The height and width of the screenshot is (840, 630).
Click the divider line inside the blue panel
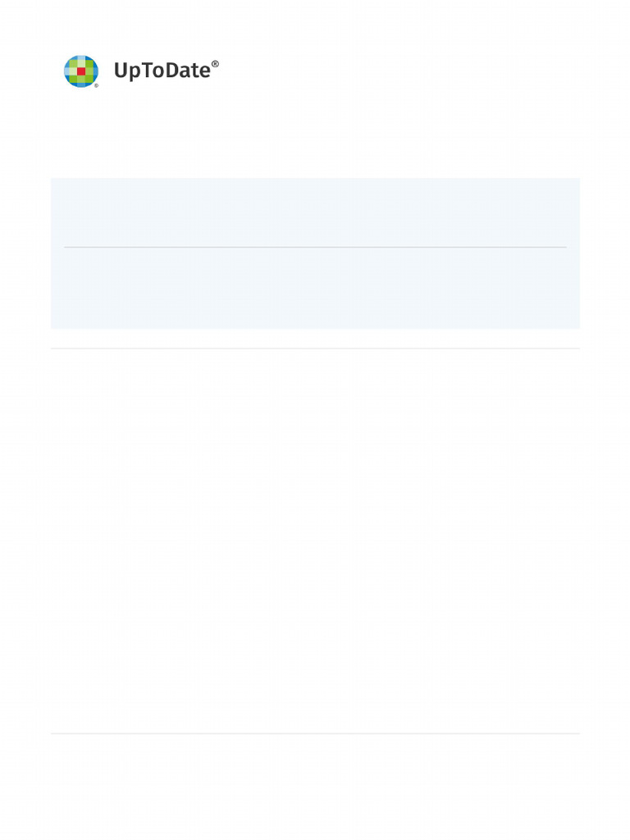coord(315,247)
